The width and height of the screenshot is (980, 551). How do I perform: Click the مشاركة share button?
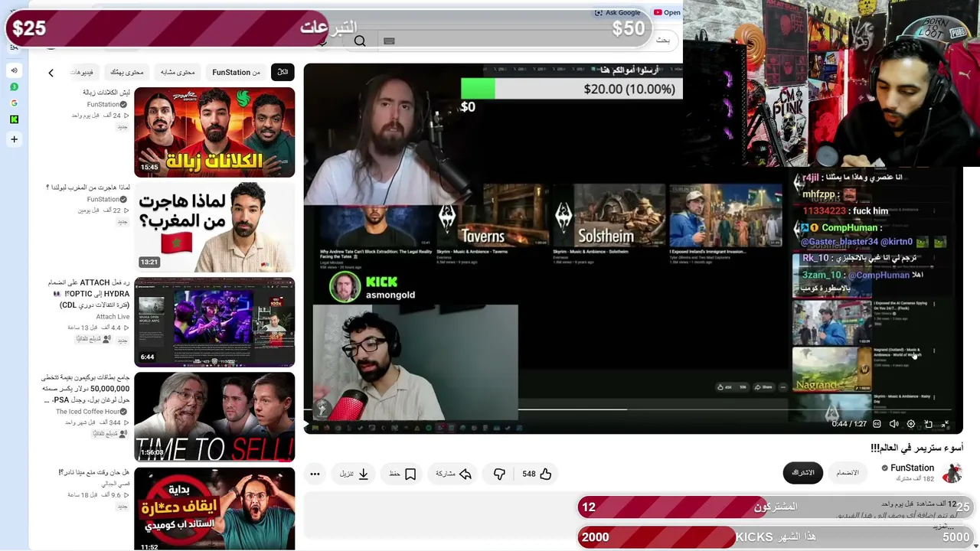pyautogui.click(x=452, y=474)
